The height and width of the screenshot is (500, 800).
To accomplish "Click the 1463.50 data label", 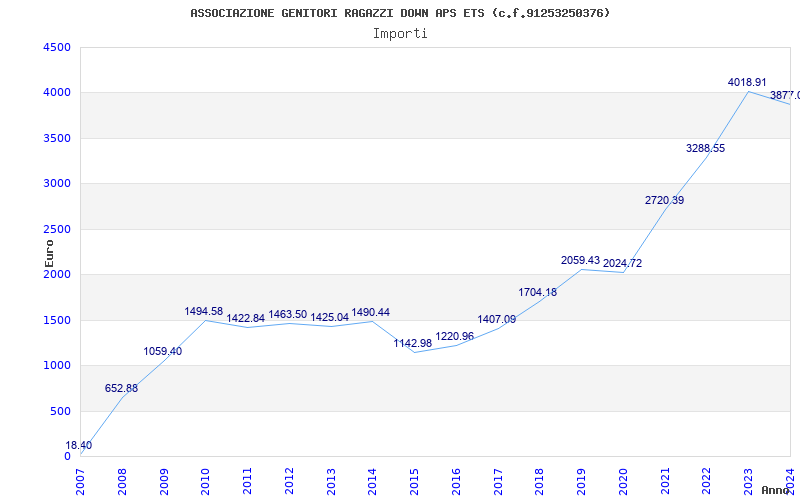I will pyautogui.click(x=288, y=314).
